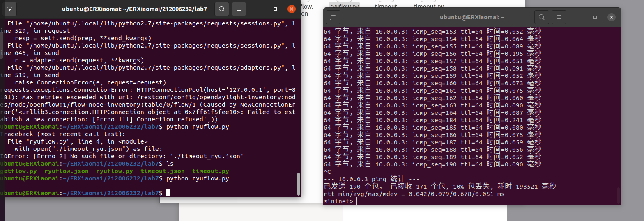Maximize the lab7 terminal window
The height and width of the screenshot is (221, 644).
coord(275,9)
